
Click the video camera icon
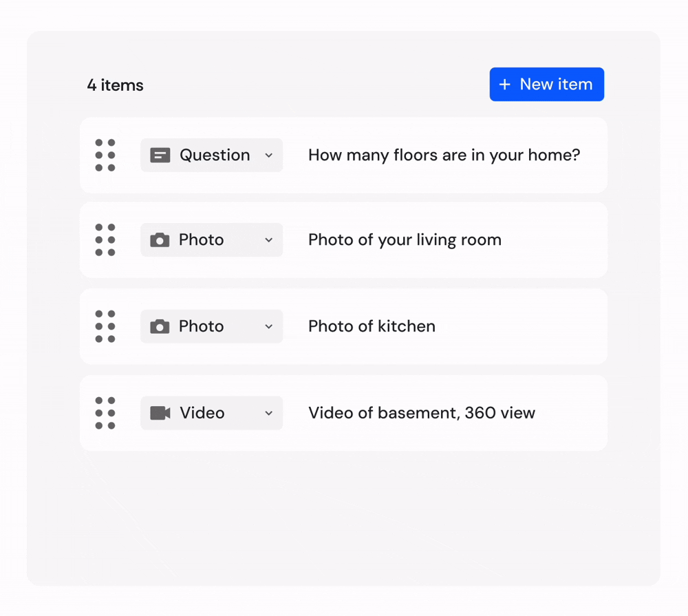(160, 413)
